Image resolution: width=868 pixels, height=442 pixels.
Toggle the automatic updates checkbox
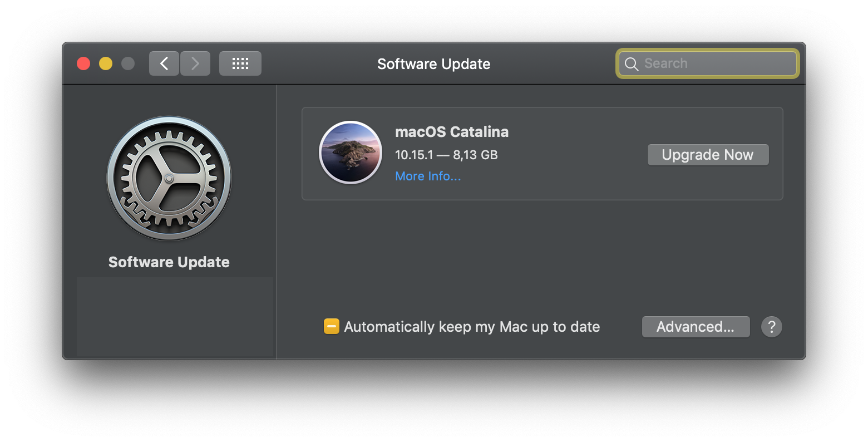click(331, 327)
